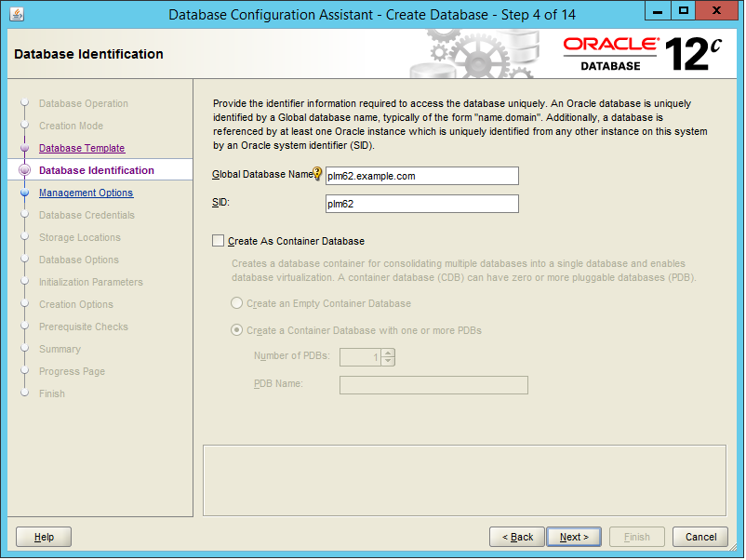Screen dimensions: 746x560
Task: Open the Database Template step link
Action: click(82, 148)
